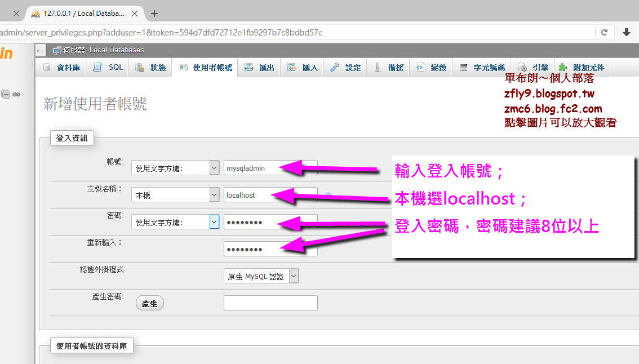Reload the page with browser refresh icon
Image resolution: width=639 pixels, height=364 pixels.
pos(605,32)
